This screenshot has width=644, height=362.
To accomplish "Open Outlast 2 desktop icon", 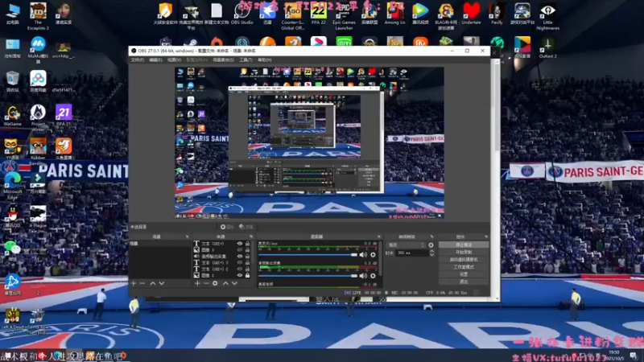I will 547,47.
